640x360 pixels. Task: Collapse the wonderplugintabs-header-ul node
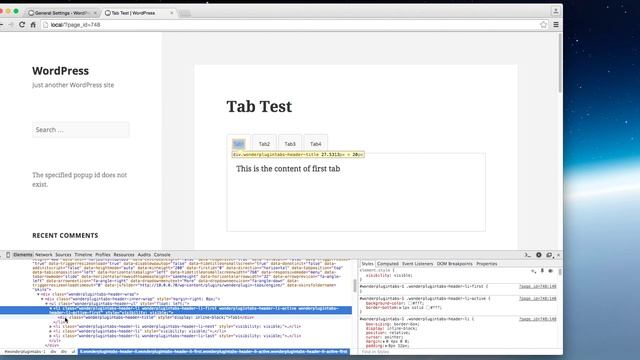[47, 304]
